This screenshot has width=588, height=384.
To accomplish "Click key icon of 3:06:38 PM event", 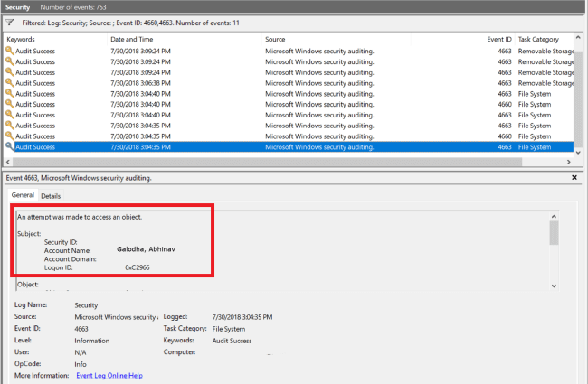I will coord(9,82).
